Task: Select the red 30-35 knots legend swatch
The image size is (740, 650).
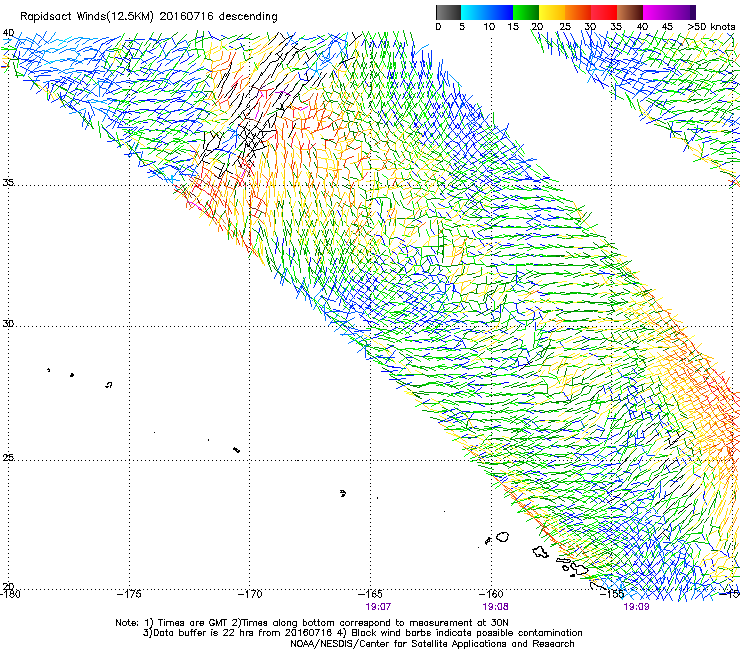Action: pos(604,12)
